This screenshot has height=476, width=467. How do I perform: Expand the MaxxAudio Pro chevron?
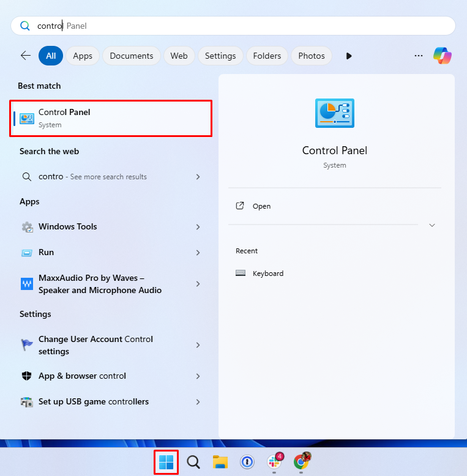pos(198,284)
